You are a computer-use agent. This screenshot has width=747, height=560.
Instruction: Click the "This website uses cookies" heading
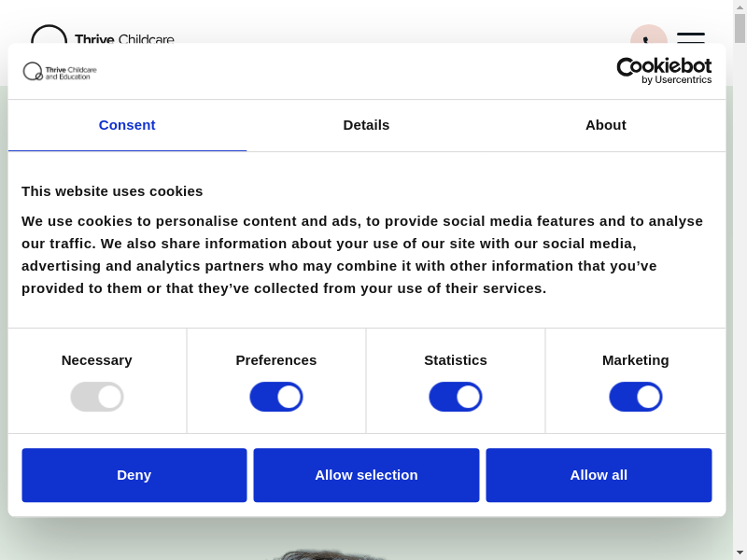coord(112,191)
